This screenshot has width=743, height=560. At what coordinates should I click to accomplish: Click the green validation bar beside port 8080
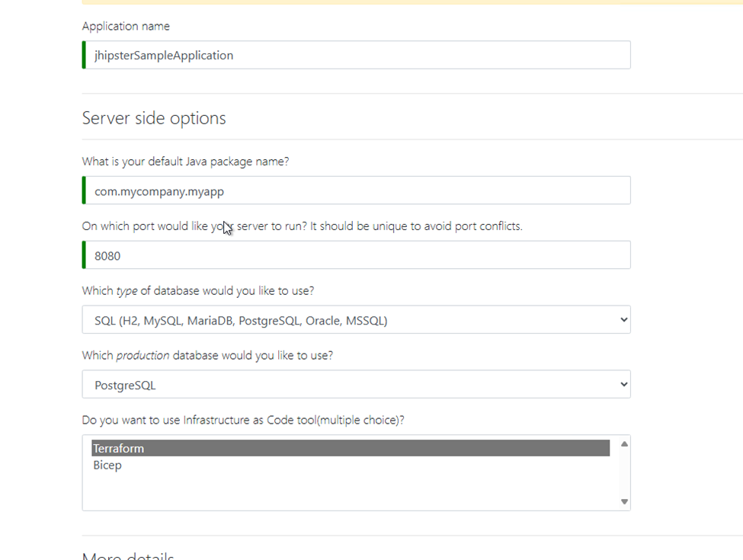click(x=84, y=255)
